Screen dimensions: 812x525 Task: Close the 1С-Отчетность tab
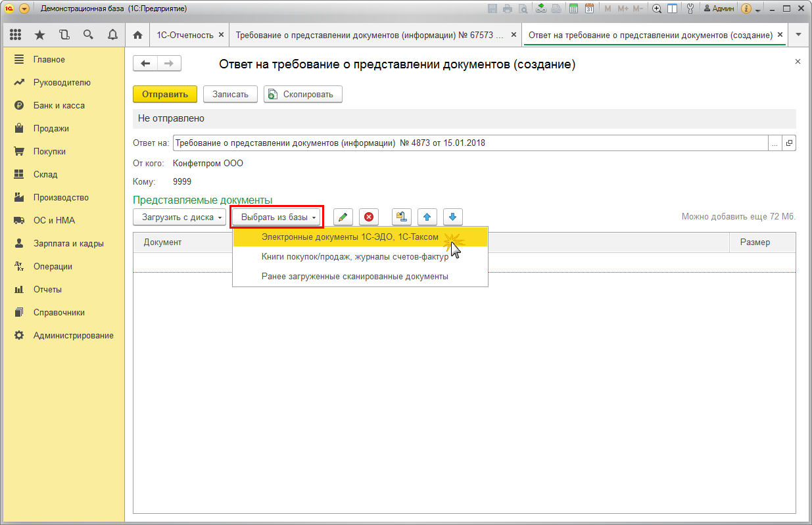pos(221,35)
